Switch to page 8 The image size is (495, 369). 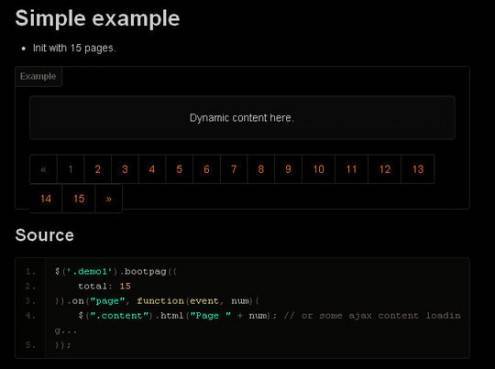261,169
